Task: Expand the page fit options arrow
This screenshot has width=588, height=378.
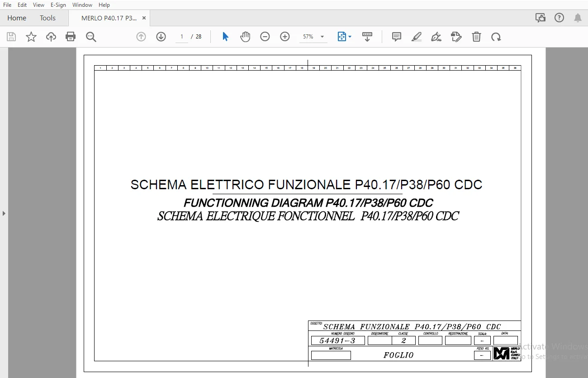Action: 350,37
